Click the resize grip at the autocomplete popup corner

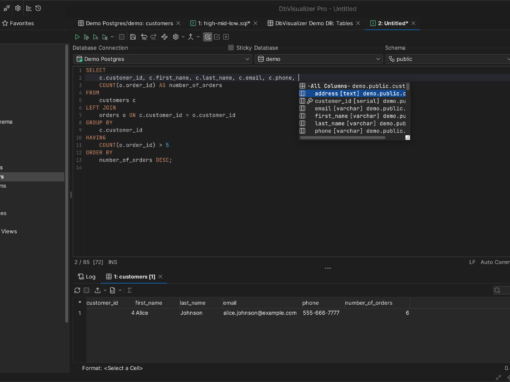407,138
